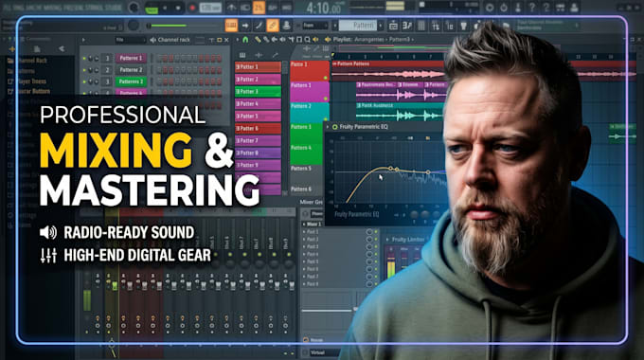Viewport: 644px width, 360px height.
Task: Click the stamp tool icon
Action: (x=286, y=26)
